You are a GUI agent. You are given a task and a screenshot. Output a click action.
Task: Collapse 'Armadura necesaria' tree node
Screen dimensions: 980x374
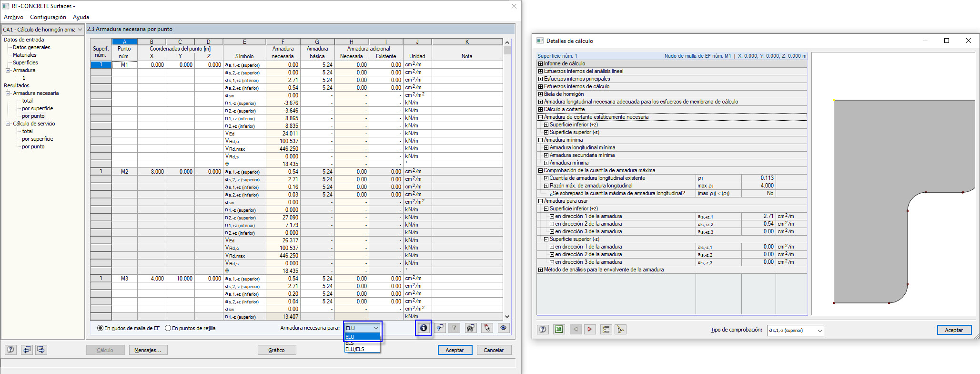(8, 93)
